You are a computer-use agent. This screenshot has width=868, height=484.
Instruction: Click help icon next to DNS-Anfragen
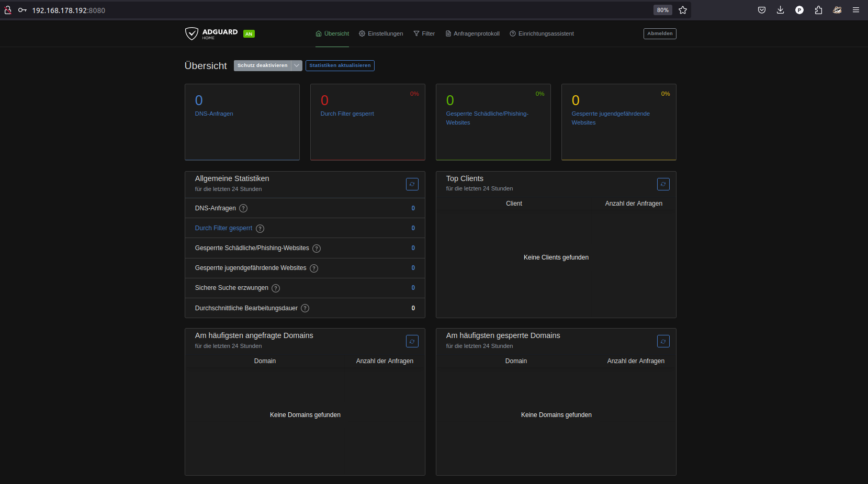point(243,208)
